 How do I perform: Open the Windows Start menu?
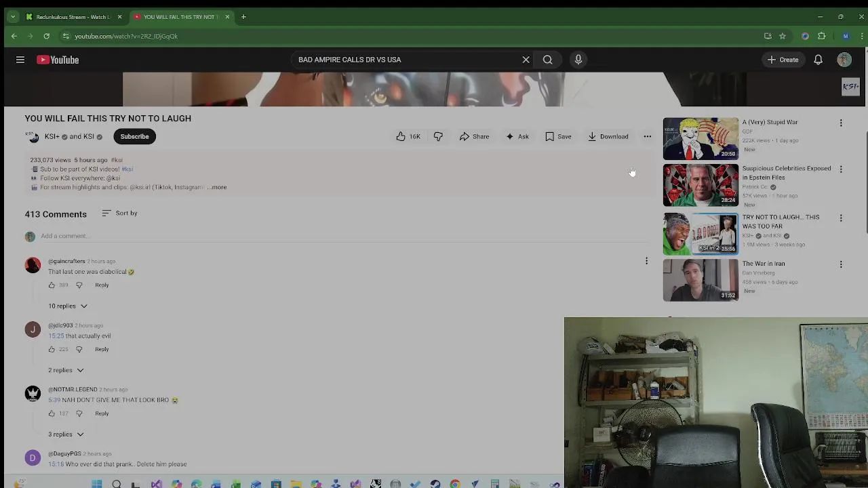coord(96,484)
